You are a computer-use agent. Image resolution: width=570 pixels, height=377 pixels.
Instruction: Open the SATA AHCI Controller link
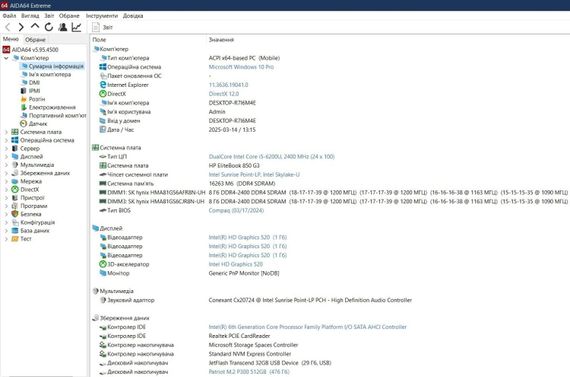tap(308, 327)
